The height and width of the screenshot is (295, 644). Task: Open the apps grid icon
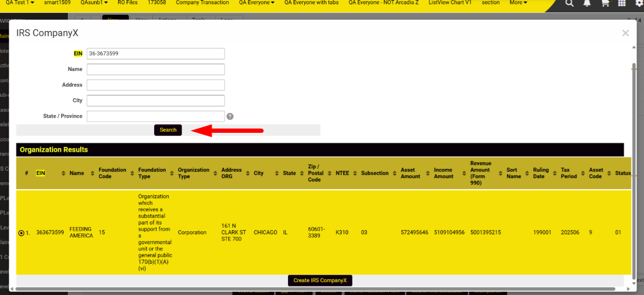point(622,3)
